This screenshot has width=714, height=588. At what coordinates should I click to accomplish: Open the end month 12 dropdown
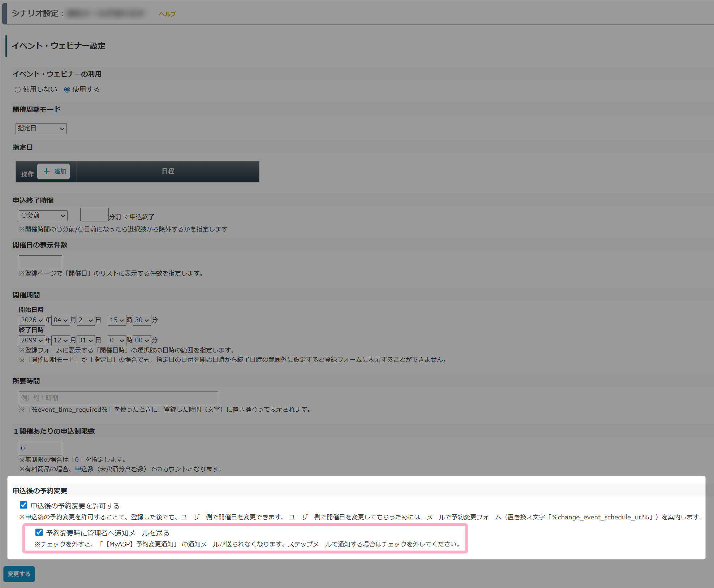[x=60, y=340]
